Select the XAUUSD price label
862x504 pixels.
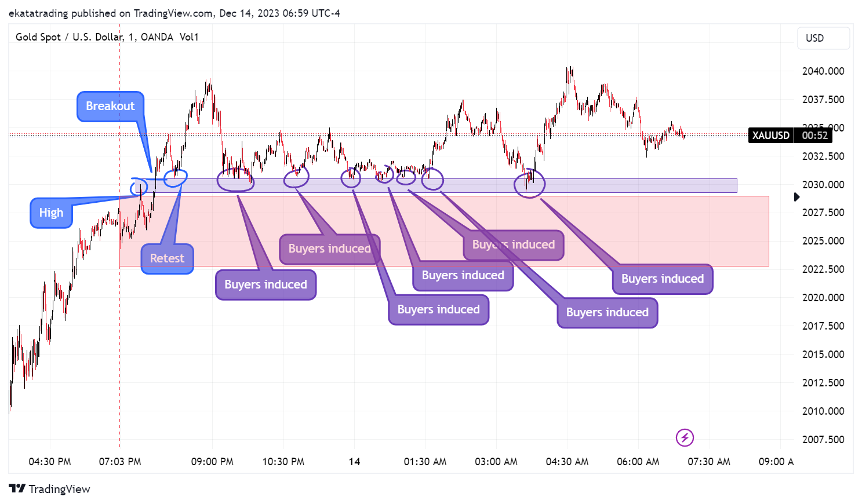[x=770, y=136]
